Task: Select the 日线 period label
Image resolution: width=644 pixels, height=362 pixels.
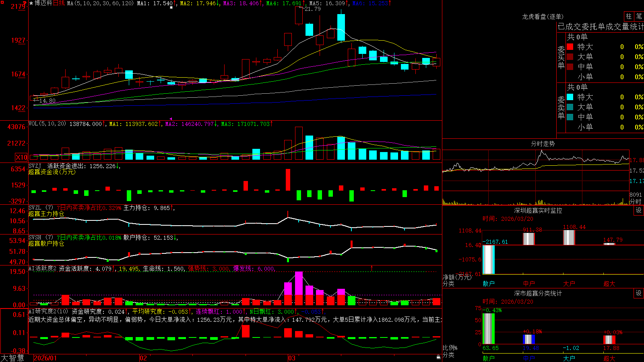Action: 59,3
